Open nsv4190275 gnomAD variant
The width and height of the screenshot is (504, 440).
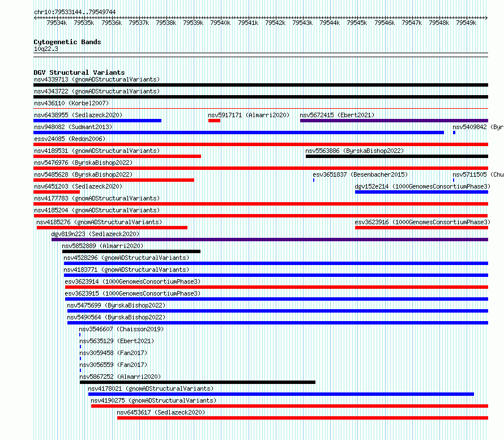tap(153, 400)
